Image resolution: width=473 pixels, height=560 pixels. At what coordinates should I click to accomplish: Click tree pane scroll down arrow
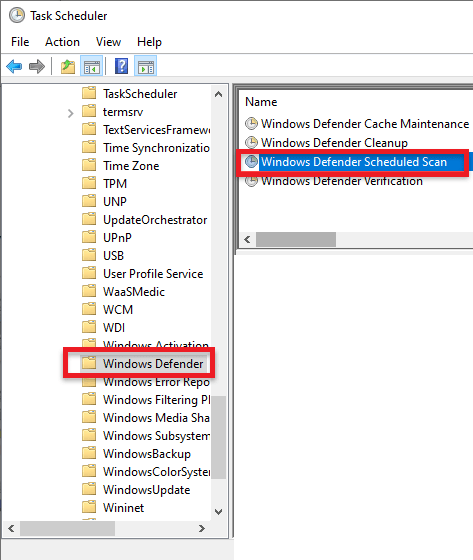tap(219, 512)
